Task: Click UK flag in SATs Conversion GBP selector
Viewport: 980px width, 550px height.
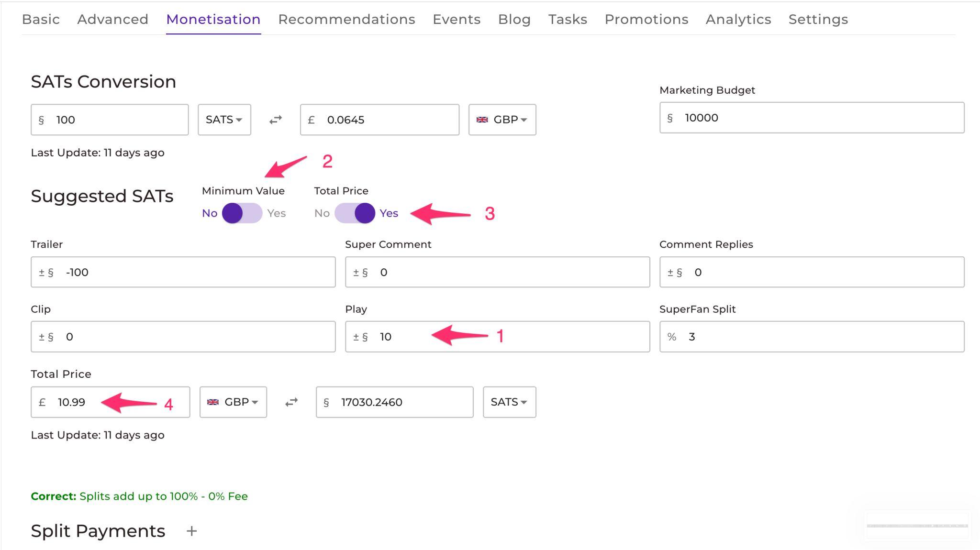Action: tap(482, 120)
